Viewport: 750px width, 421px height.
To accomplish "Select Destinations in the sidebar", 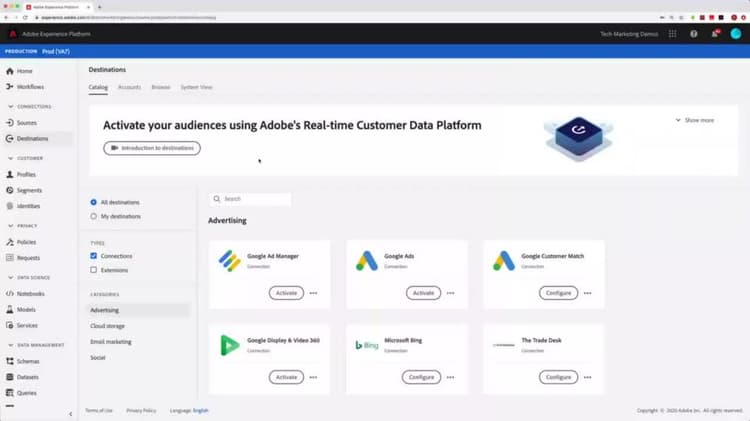I will 27,139.
